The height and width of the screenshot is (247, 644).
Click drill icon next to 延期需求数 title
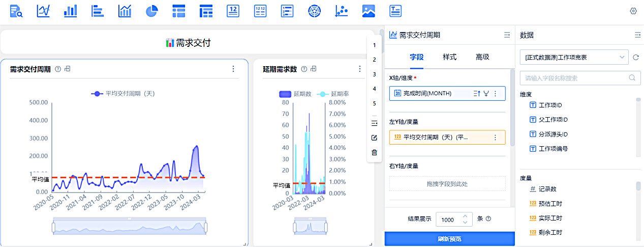[314, 69]
